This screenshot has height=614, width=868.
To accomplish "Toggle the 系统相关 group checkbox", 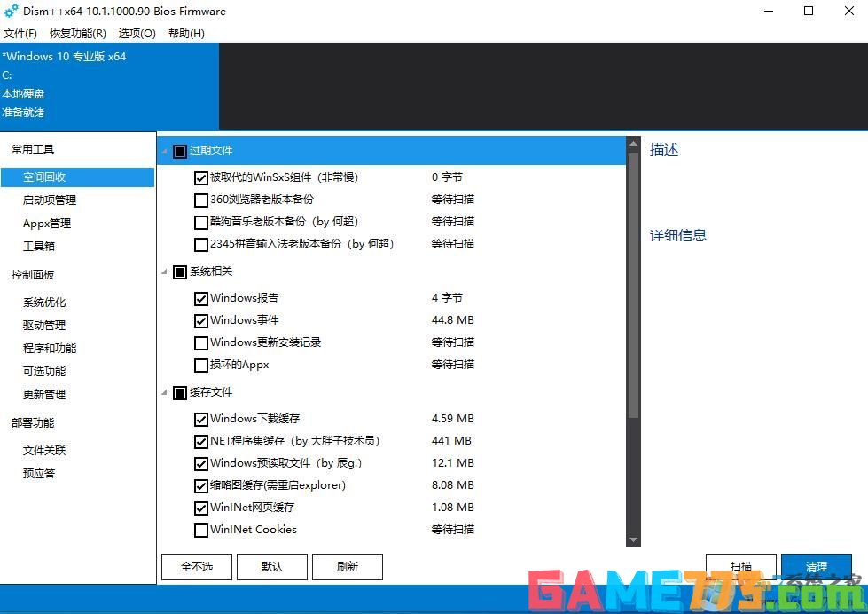I will (180, 272).
